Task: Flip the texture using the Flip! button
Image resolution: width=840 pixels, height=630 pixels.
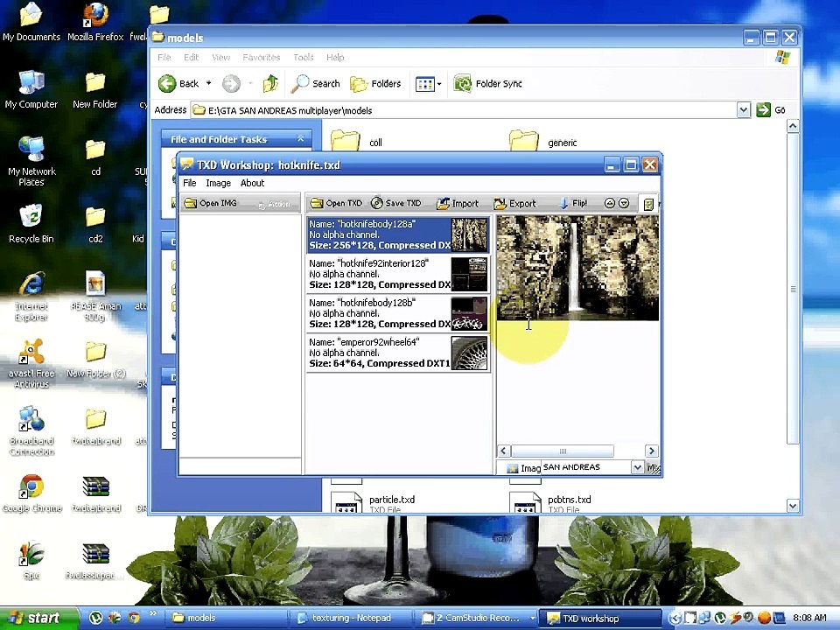Action: [573, 204]
